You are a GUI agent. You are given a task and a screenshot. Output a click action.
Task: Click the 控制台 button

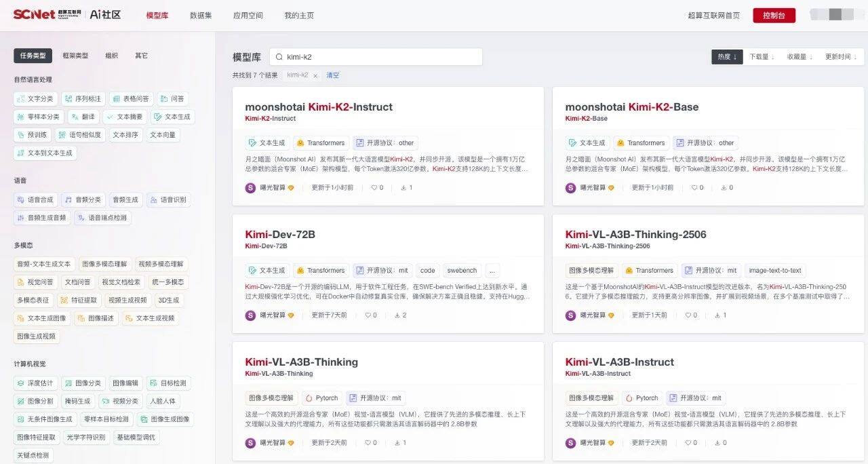774,15
